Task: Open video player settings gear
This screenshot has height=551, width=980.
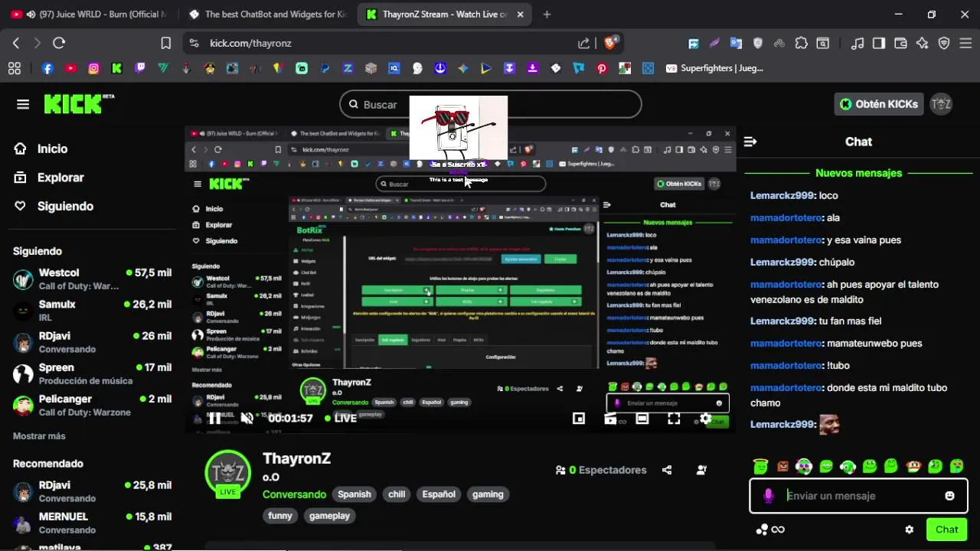Action: [x=705, y=419]
